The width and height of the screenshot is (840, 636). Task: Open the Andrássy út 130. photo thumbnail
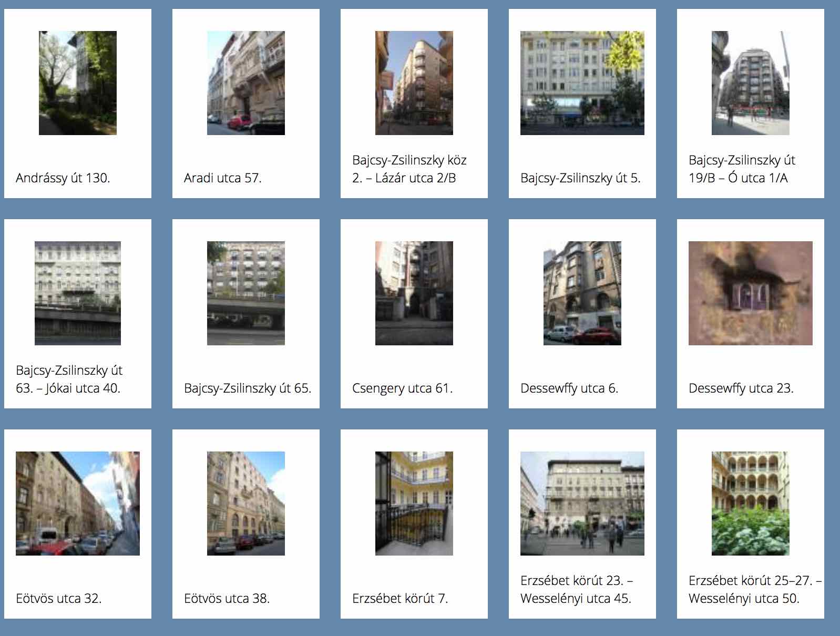coord(78,83)
